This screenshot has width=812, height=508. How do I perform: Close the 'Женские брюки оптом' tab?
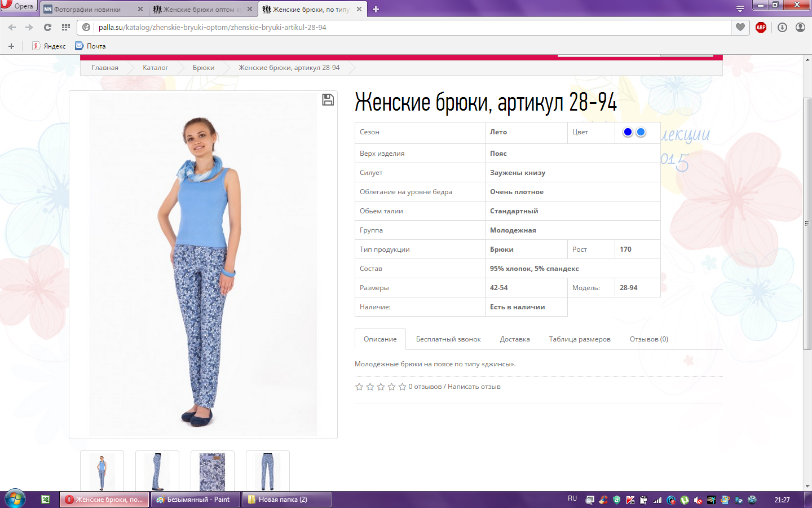250,9
